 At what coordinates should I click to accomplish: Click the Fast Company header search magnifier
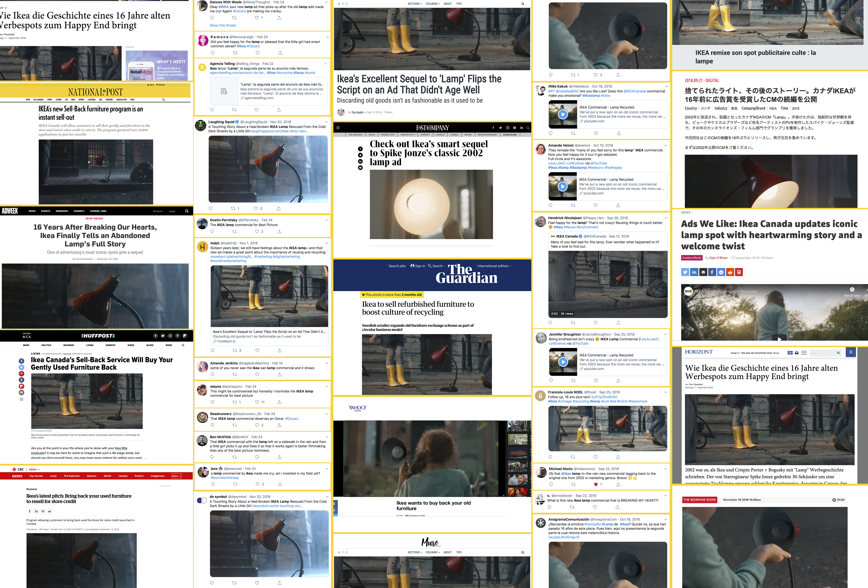[x=528, y=128]
